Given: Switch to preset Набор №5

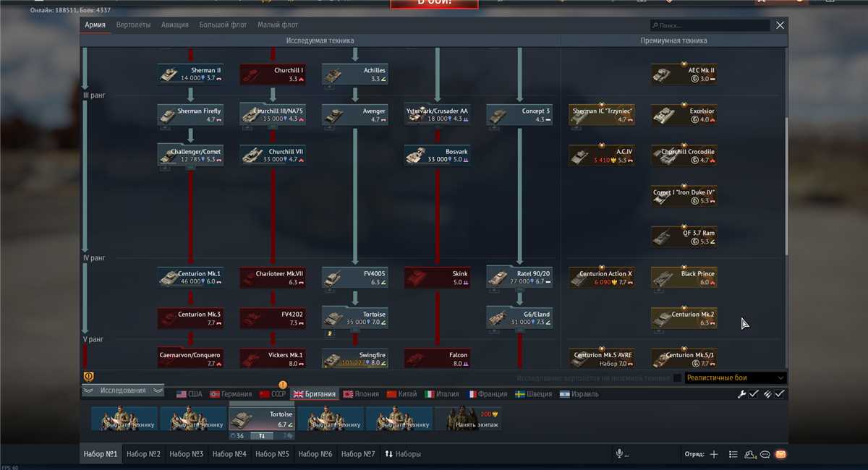Looking at the screenshot, I should tap(272, 454).
